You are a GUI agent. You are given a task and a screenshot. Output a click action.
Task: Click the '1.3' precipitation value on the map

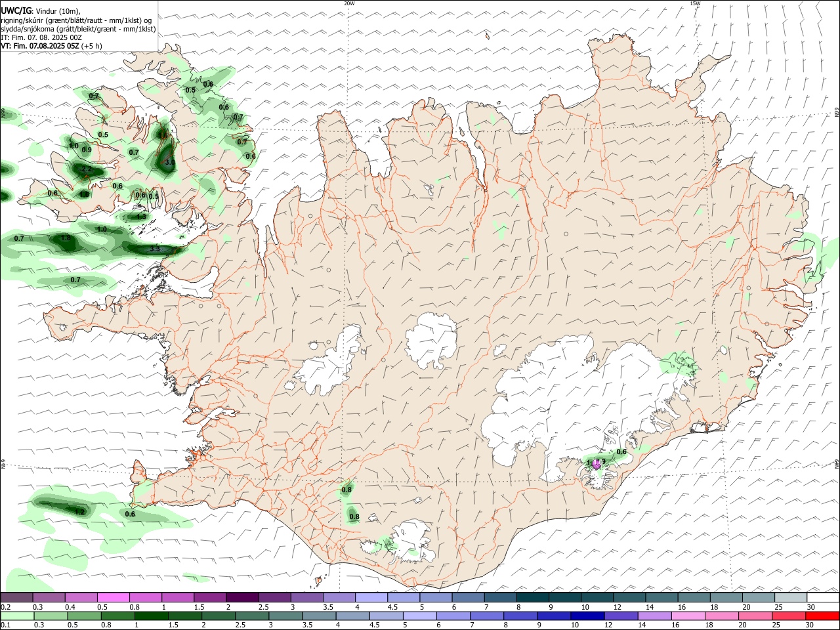[x=140, y=217]
